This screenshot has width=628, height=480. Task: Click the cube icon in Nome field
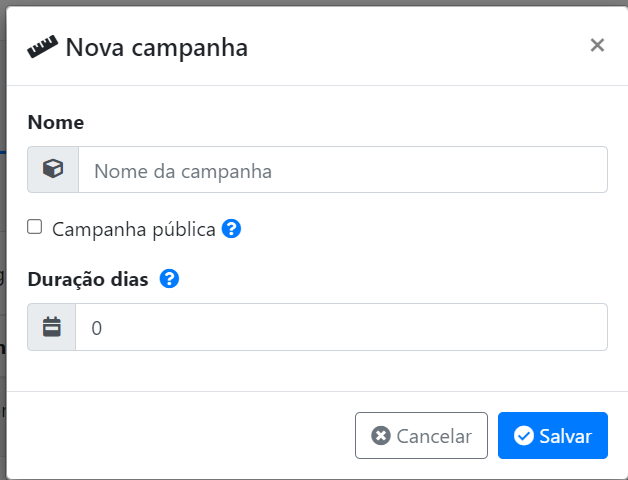53,169
